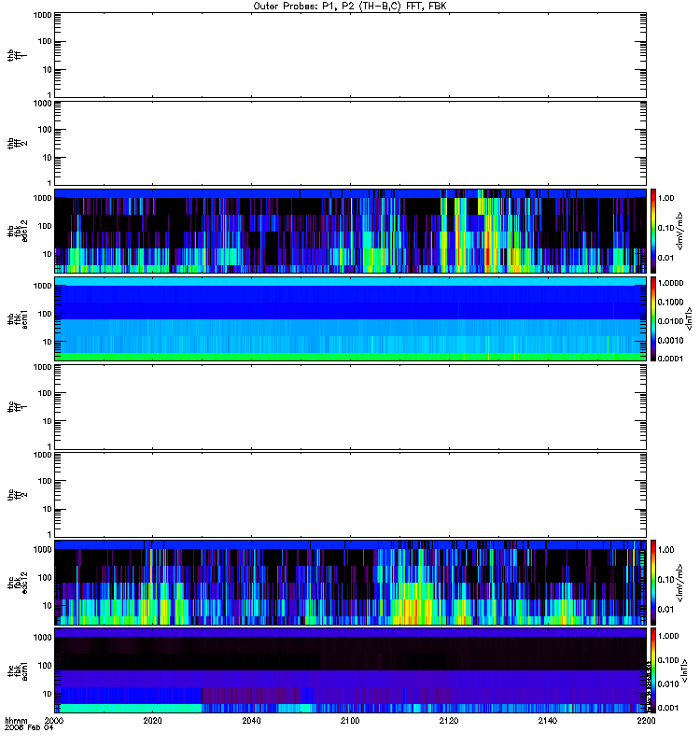The image size is (700, 747).
Task: Select the empty thb fff 1 panel
Action: [x=351, y=55]
